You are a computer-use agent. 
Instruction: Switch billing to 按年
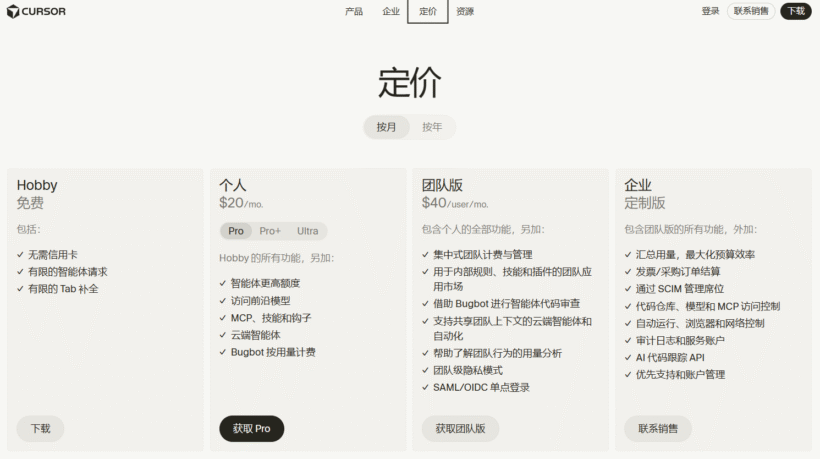[x=432, y=127]
